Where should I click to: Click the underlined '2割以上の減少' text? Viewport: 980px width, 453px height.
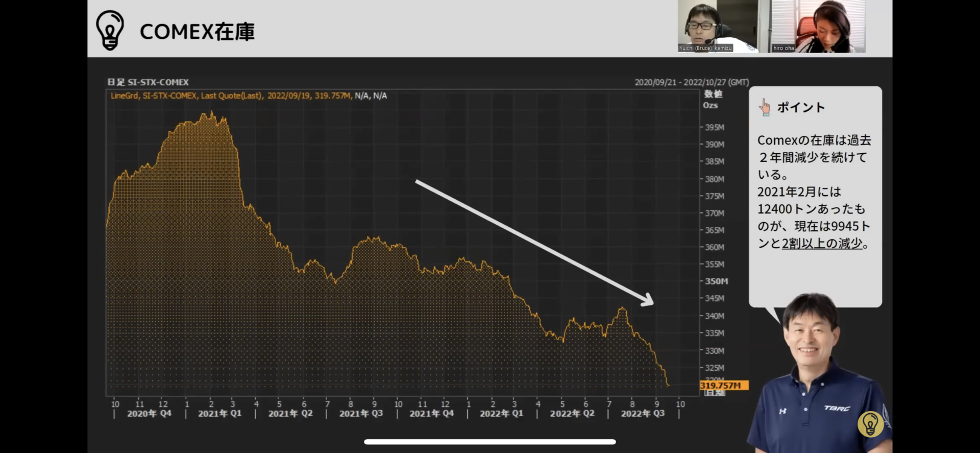[x=822, y=244]
